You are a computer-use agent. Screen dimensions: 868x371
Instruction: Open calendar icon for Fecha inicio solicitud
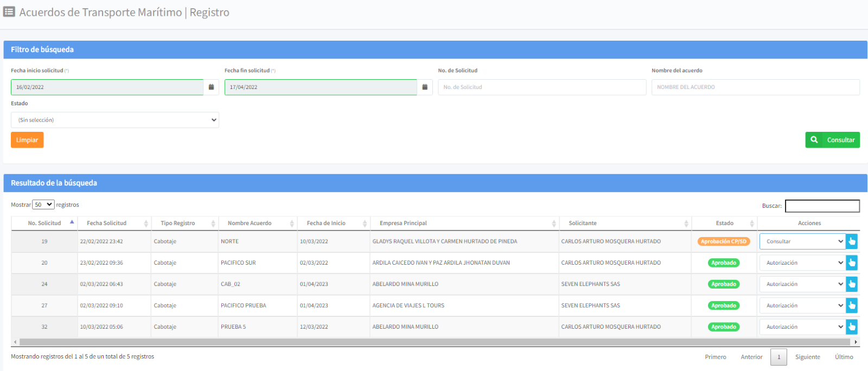[211, 87]
